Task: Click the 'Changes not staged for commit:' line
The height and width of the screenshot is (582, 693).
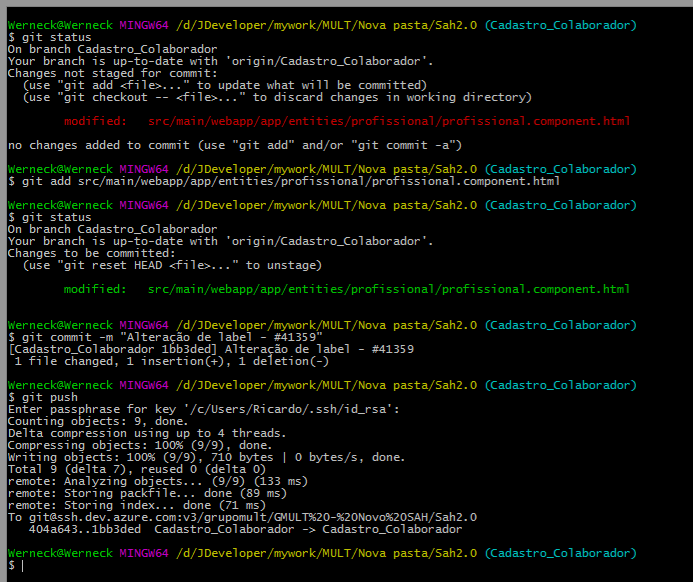Action: point(113,73)
